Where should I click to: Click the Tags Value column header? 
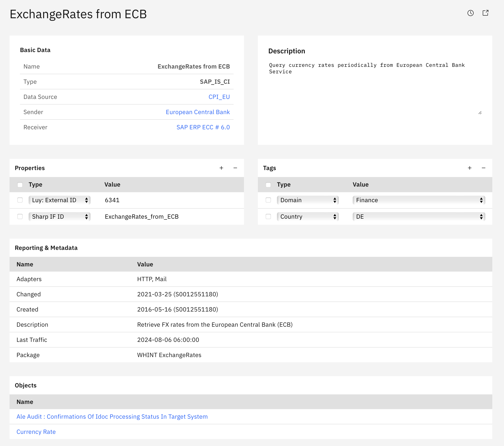click(361, 185)
